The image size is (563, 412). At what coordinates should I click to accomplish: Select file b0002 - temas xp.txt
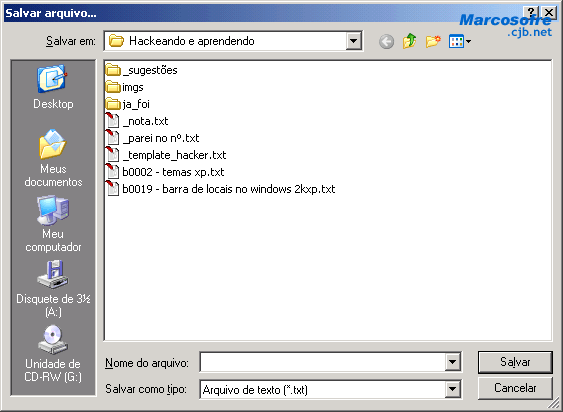165,172
